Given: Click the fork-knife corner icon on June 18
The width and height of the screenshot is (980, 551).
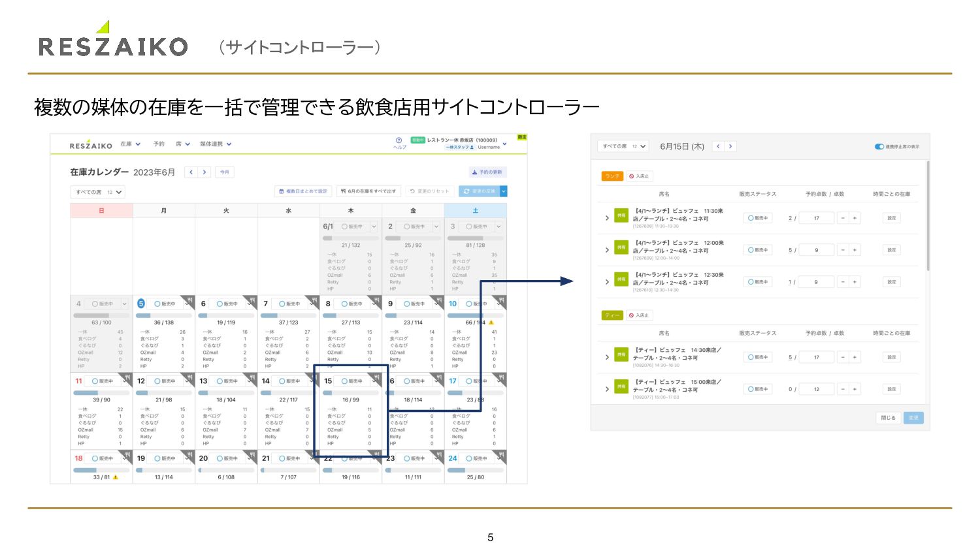Looking at the screenshot, I should [x=127, y=455].
